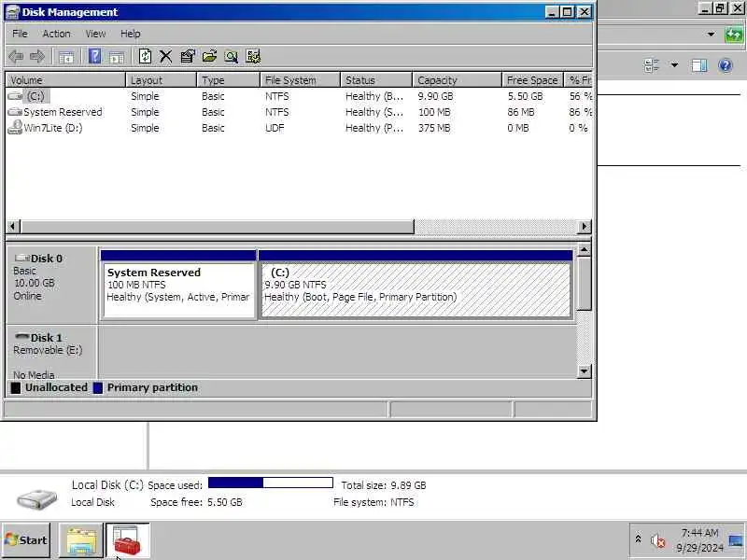
Task: Click the 'Total size: 9.89 GB' text
Action: (x=384, y=485)
